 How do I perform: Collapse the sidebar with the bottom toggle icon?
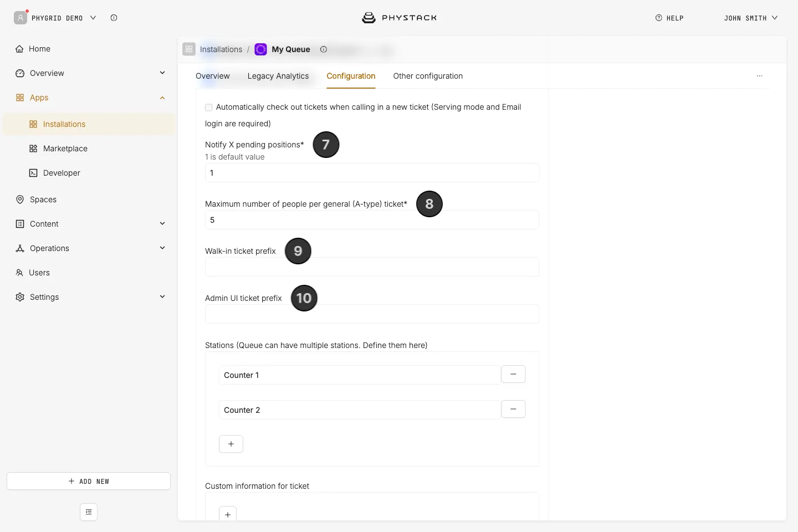[89, 512]
